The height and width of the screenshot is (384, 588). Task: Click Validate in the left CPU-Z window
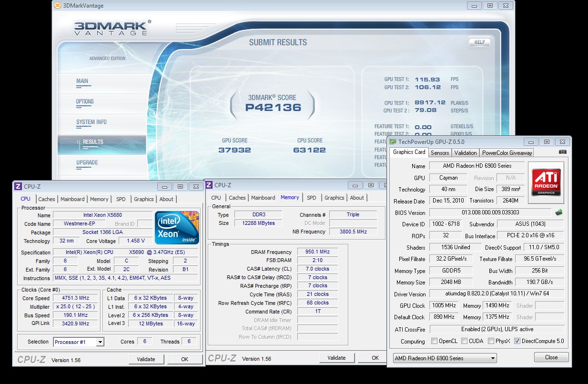(x=146, y=359)
